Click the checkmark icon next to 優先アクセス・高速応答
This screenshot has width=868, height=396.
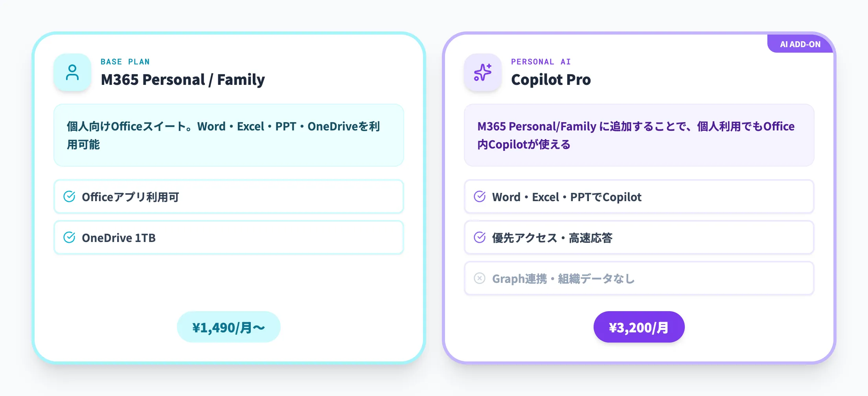click(480, 237)
